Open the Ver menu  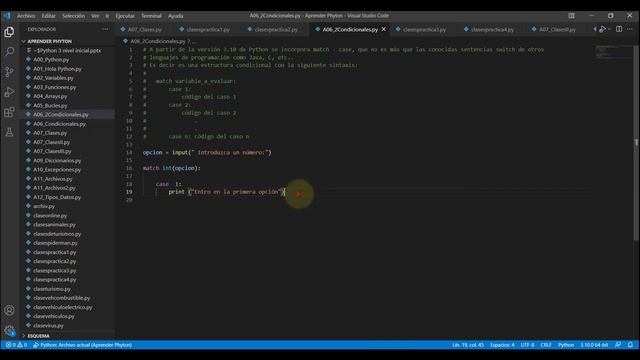(95, 16)
